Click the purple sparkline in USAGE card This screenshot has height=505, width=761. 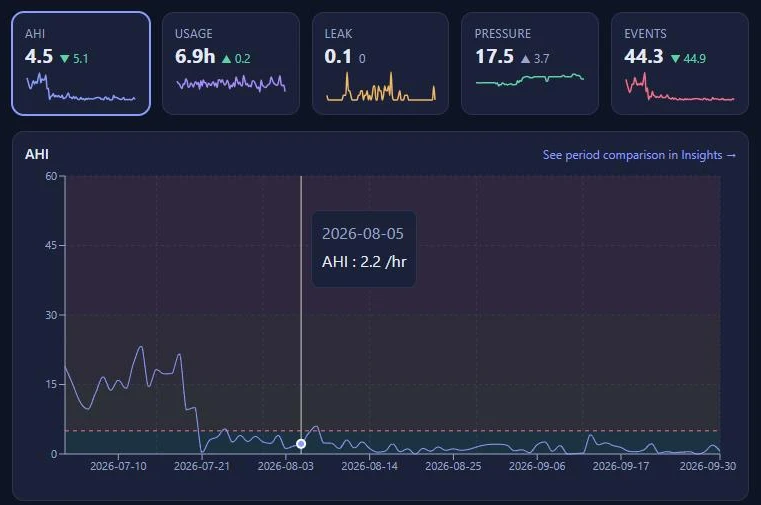231,84
